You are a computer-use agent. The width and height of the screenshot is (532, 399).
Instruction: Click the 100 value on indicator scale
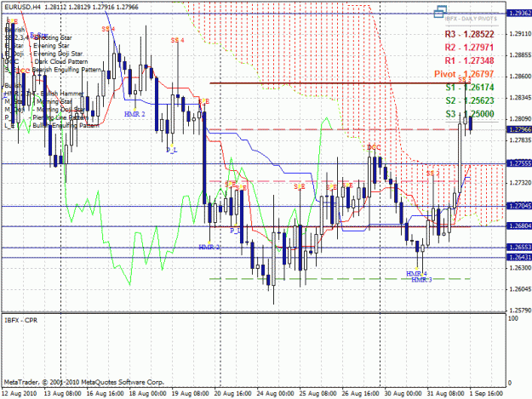tap(513, 318)
